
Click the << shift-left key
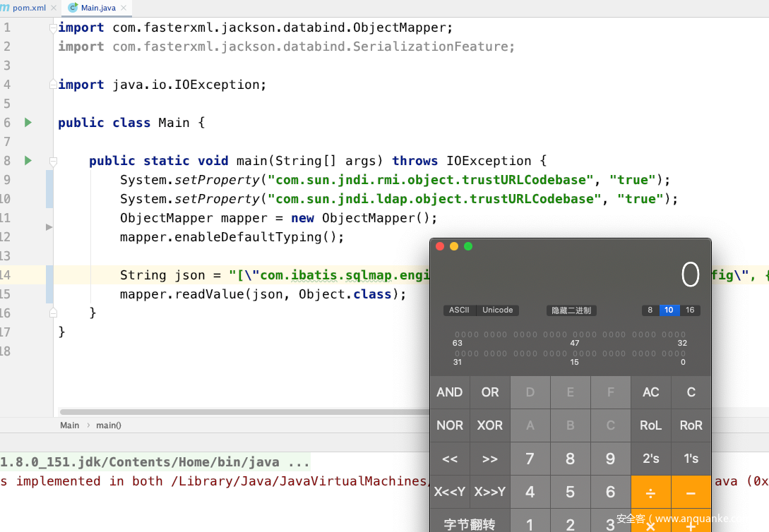[x=450, y=459]
